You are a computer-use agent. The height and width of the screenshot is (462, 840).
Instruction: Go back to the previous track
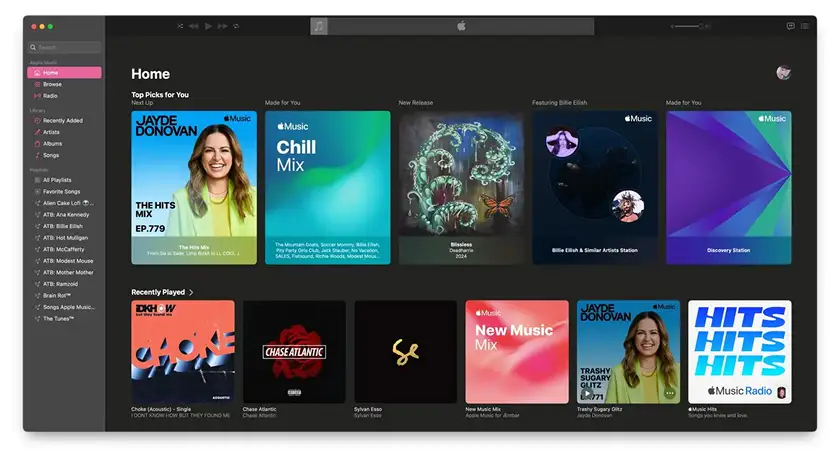click(194, 26)
